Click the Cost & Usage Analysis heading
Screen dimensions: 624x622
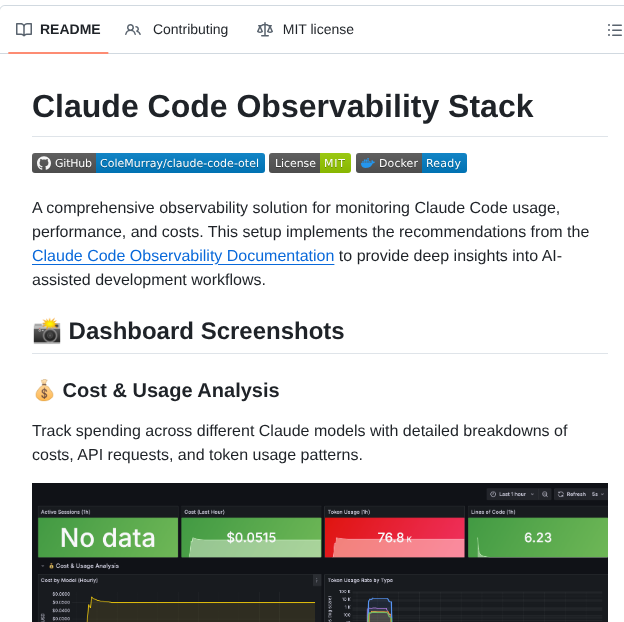pyautogui.click(x=156, y=390)
